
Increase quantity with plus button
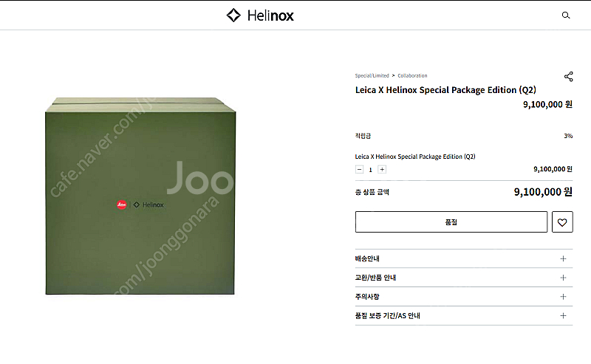tap(382, 170)
